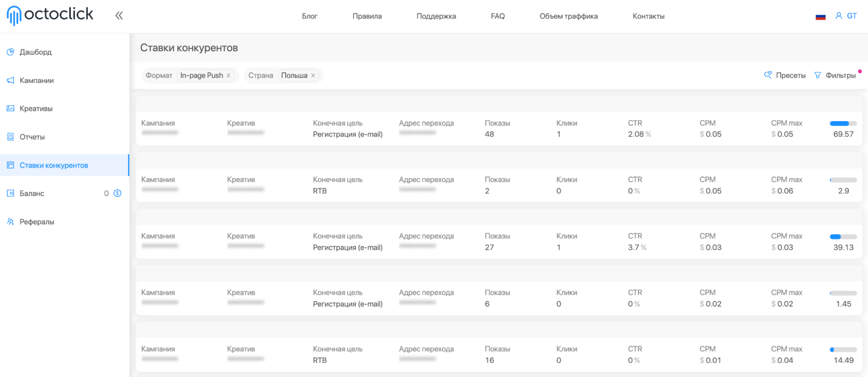Click the dollar coin icon beside balance
Image resolution: width=868 pixels, height=377 pixels.
tap(117, 193)
